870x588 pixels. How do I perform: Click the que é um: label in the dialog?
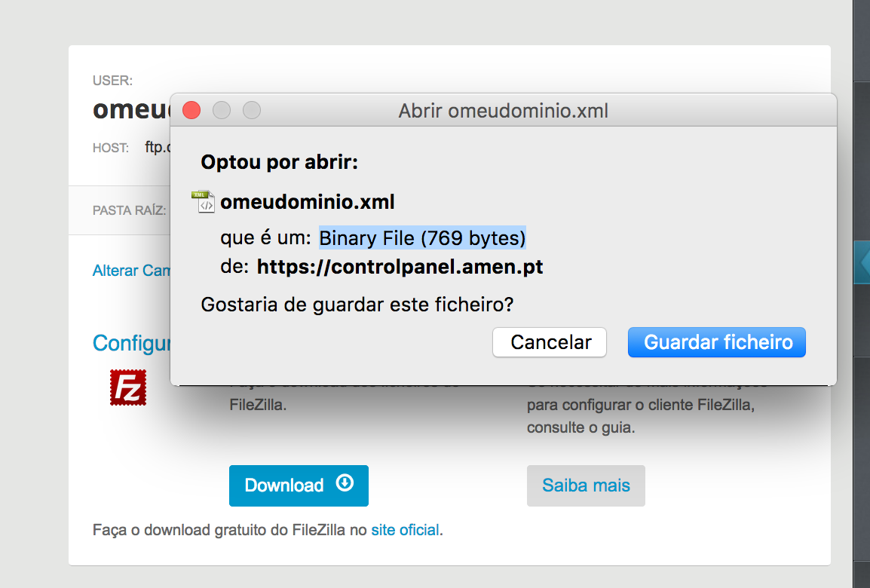(266, 238)
